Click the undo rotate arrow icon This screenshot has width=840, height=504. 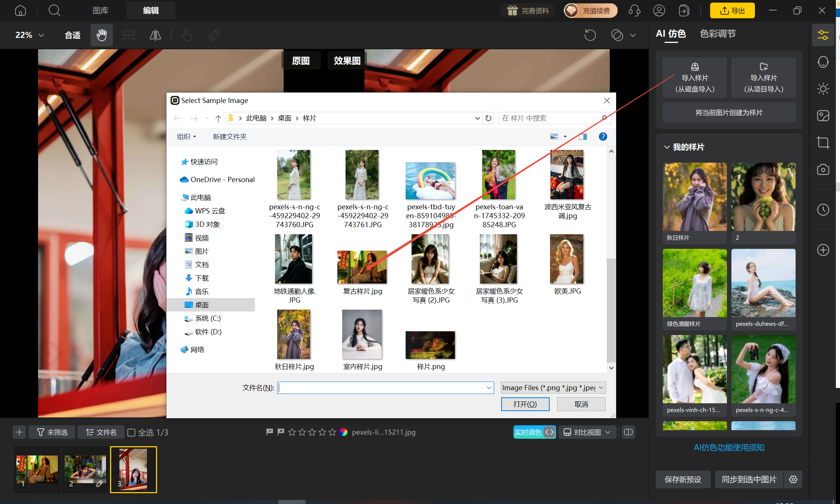tap(590, 35)
